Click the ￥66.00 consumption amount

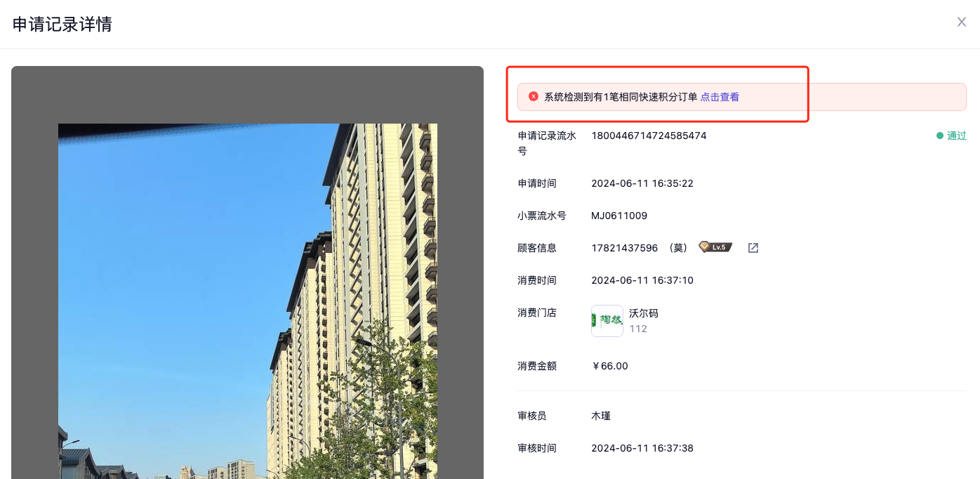coord(610,366)
